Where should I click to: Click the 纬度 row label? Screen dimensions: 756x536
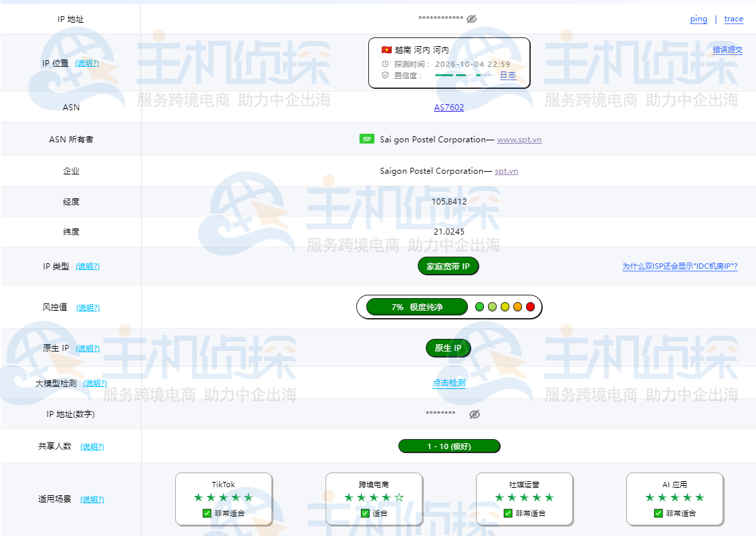coord(71,232)
